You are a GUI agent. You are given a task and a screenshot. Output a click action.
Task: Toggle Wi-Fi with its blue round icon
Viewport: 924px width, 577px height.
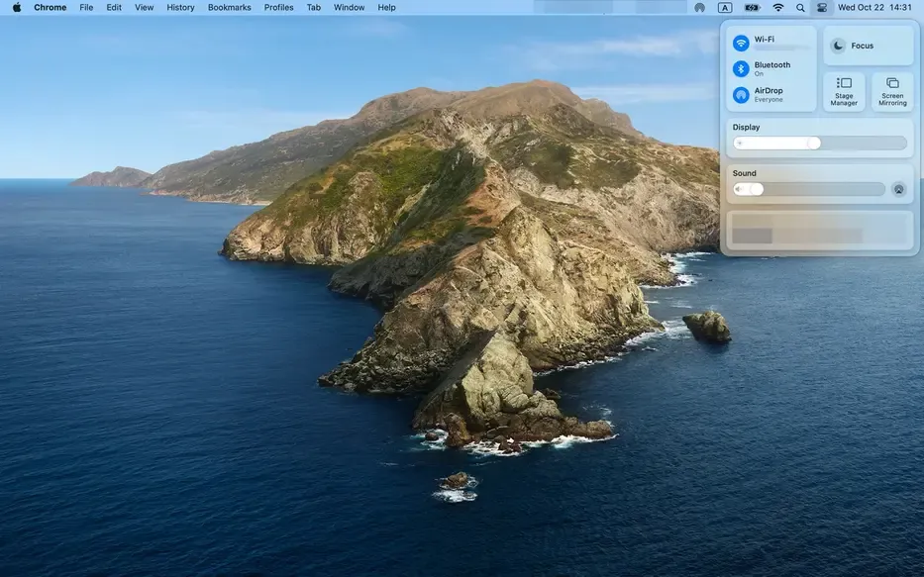pyautogui.click(x=741, y=43)
